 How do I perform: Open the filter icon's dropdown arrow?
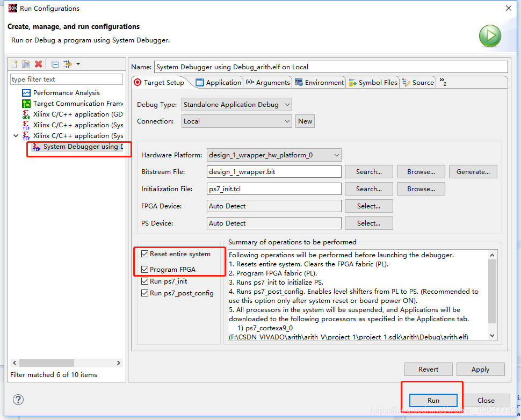point(78,64)
